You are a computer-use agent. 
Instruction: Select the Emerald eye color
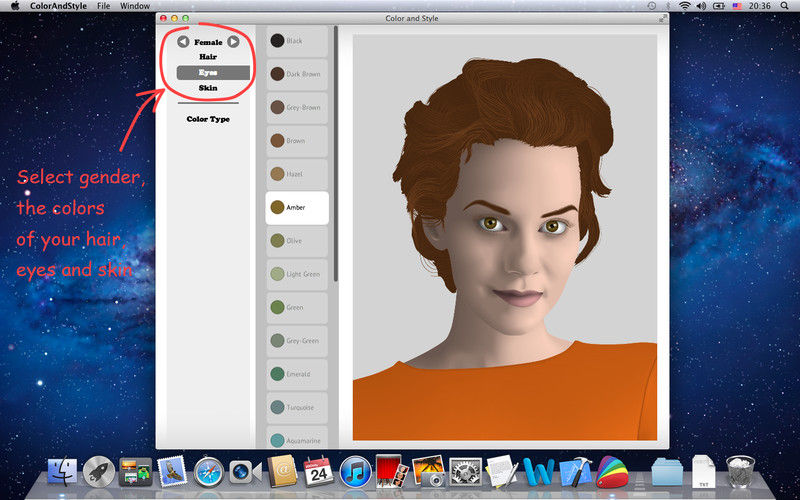(x=297, y=374)
